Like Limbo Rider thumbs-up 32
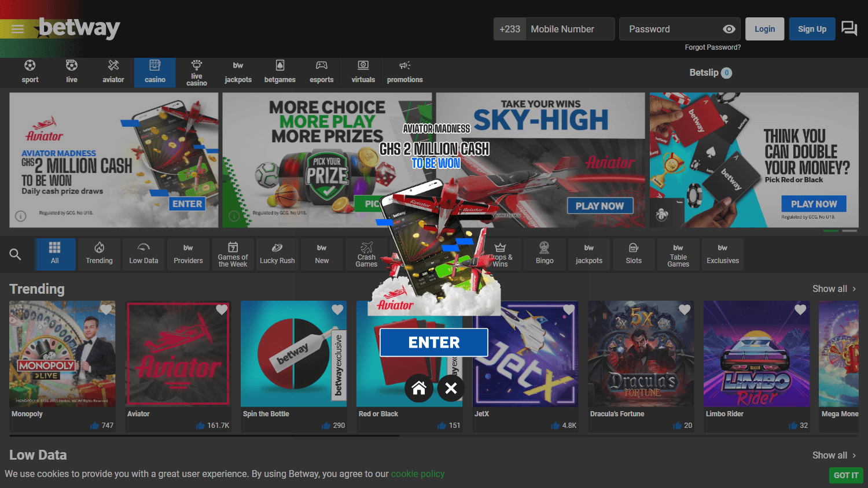 pos(793,426)
